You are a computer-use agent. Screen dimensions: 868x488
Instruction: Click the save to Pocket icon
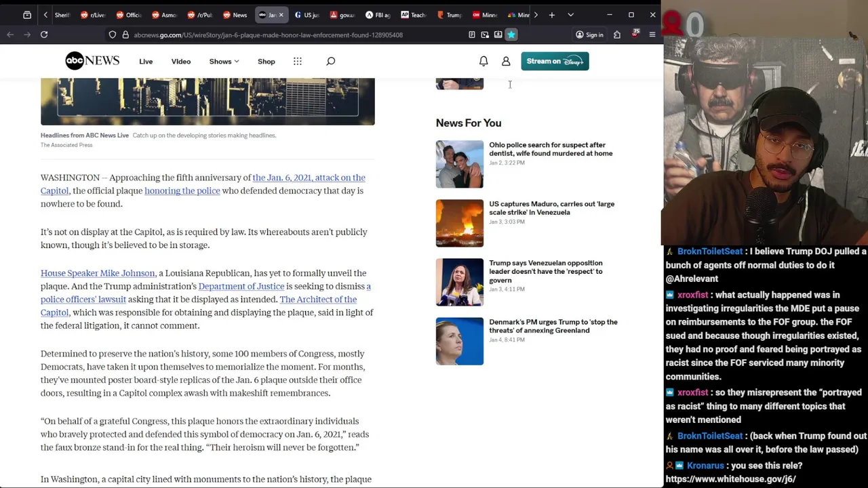498,35
